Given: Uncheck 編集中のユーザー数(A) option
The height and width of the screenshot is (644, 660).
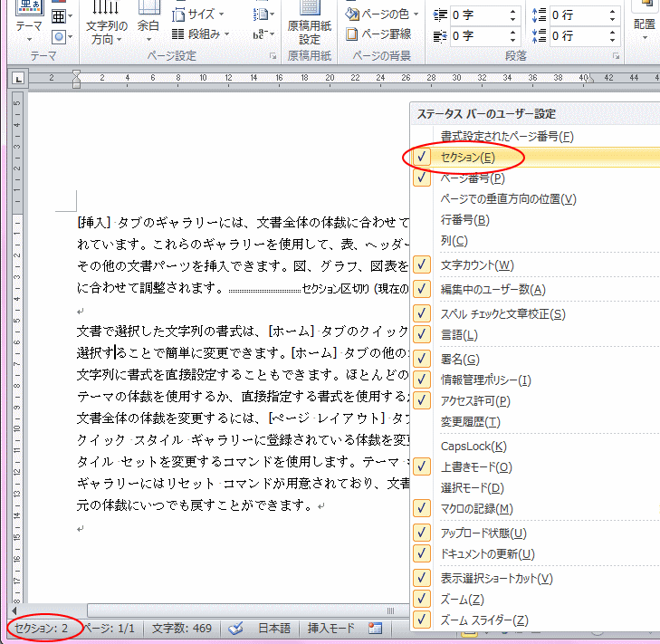Looking at the screenshot, I should (535, 289).
